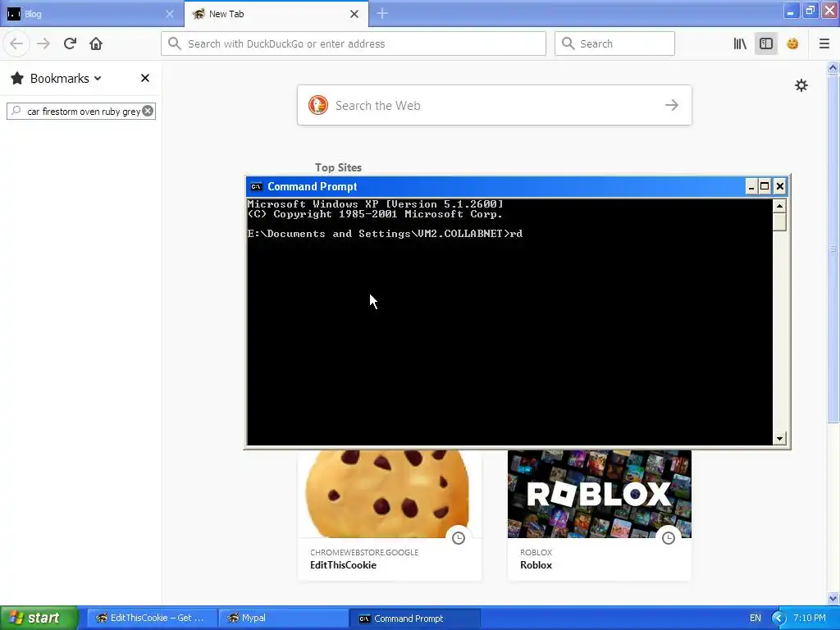The image size is (840, 630).
Task: Open the hamburger application menu
Action: click(x=824, y=43)
